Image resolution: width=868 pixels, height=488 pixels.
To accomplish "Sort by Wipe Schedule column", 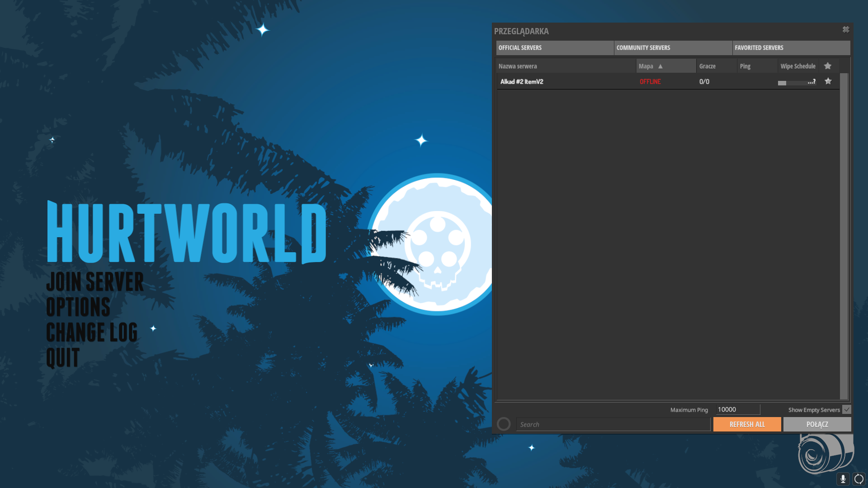I will [798, 66].
